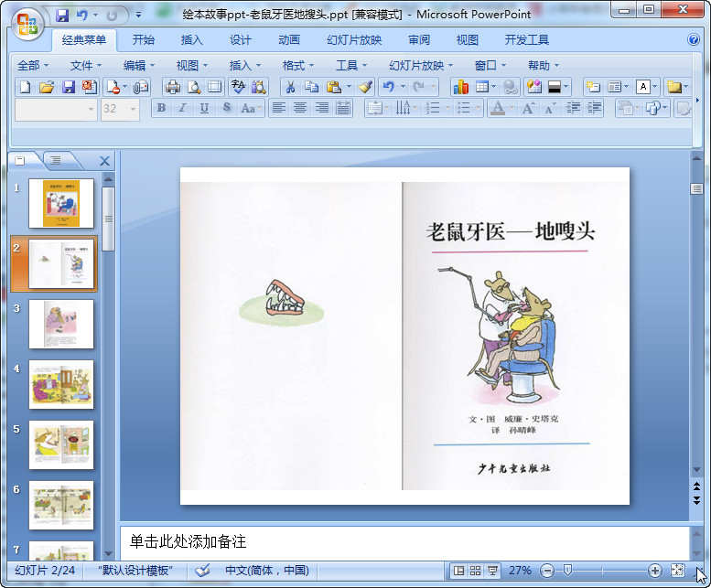
Task: Go to the next slide with double-arrow button
Action: tap(696, 500)
